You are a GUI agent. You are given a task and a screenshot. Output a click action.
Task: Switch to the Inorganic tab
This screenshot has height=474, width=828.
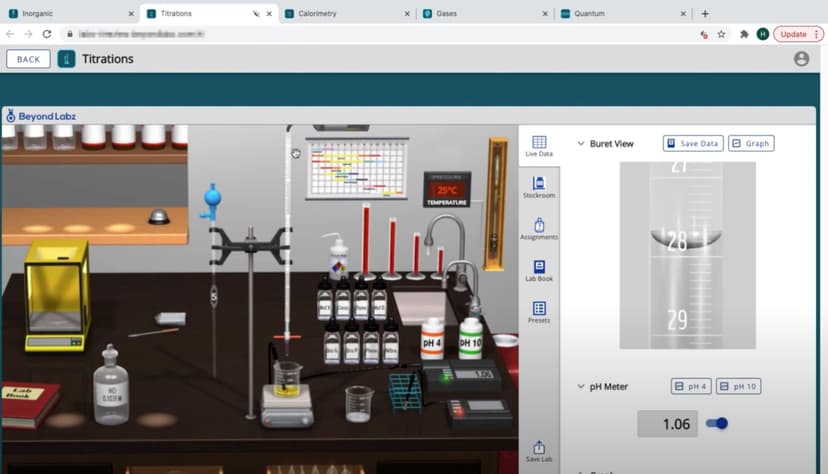click(70, 14)
